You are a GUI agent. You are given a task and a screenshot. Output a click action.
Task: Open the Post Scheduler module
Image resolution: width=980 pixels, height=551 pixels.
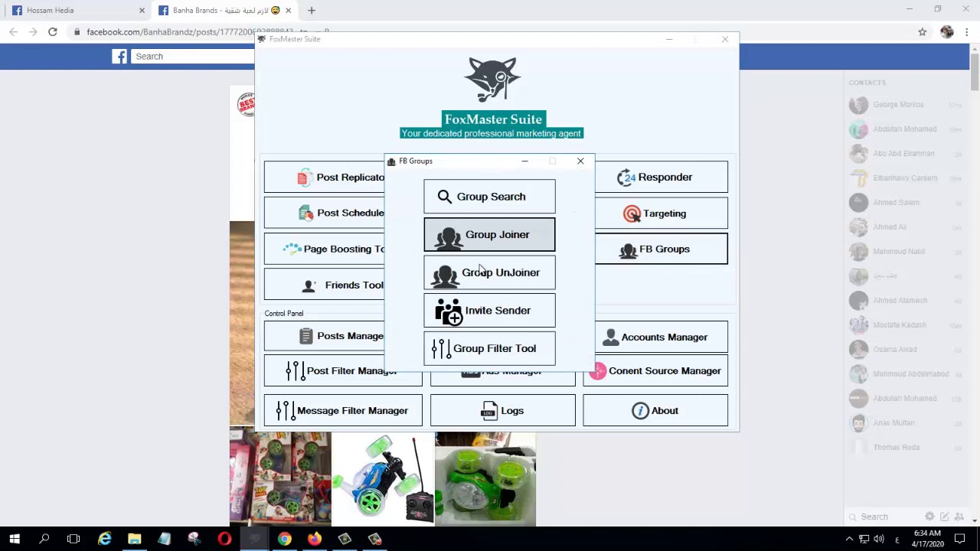click(x=325, y=213)
